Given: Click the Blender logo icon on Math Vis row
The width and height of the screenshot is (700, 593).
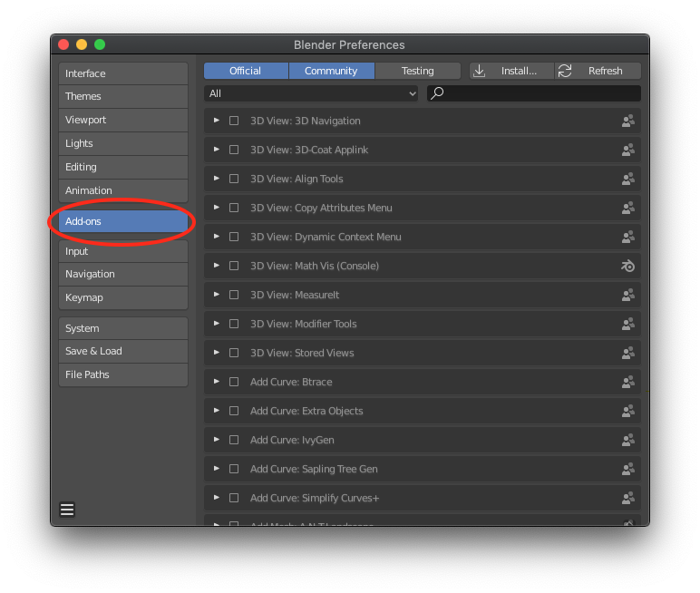Looking at the screenshot, I should [628, 267].
